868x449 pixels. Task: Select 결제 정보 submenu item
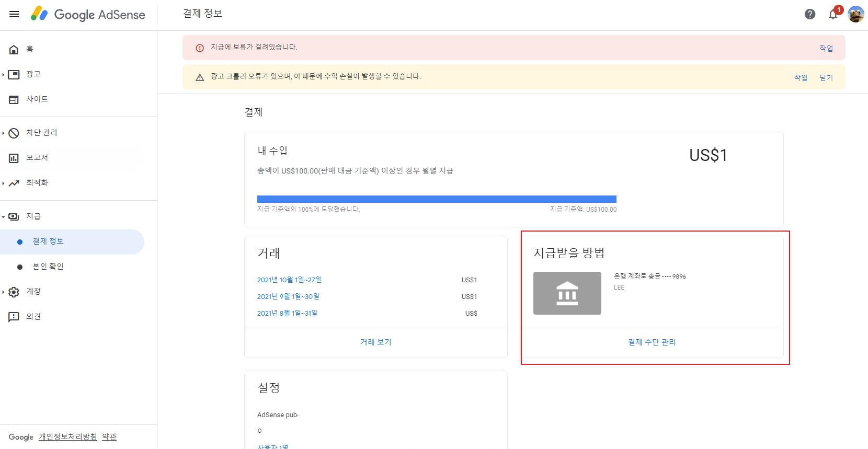click(x=72, y=241)
